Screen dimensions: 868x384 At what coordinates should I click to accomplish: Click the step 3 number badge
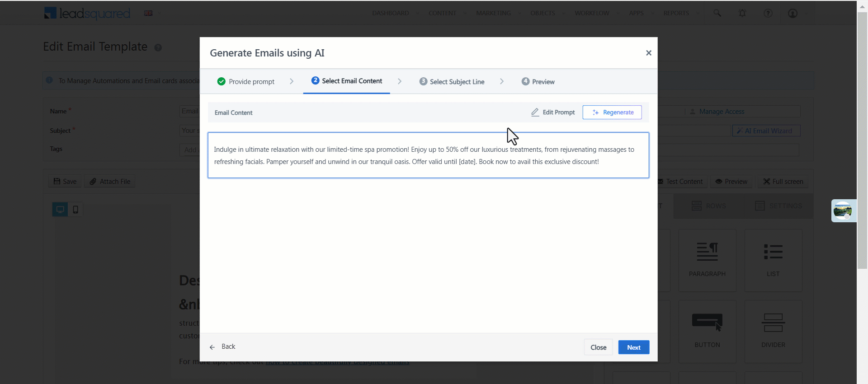tap(423, 81)
